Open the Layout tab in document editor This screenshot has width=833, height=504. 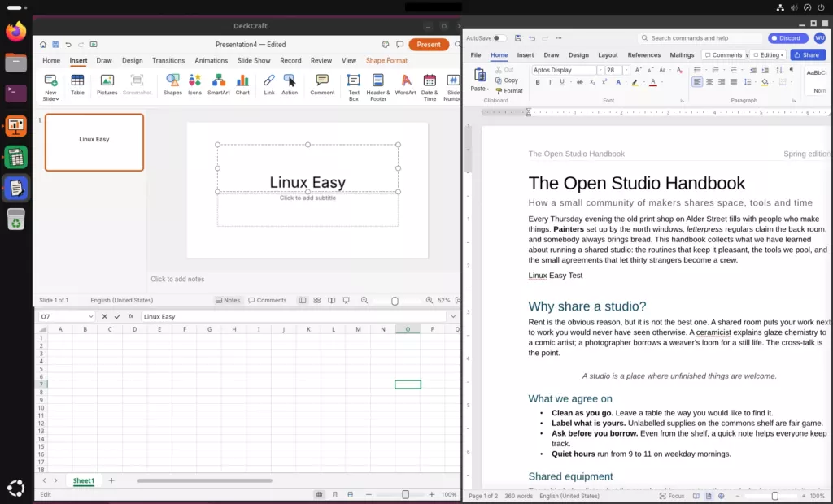(608, 54)
